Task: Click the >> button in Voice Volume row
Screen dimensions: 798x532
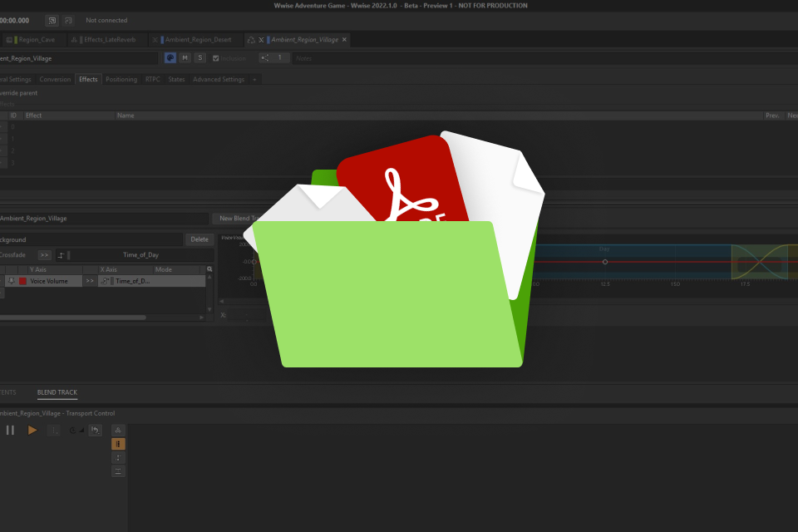Action: [x=90, y=281]
